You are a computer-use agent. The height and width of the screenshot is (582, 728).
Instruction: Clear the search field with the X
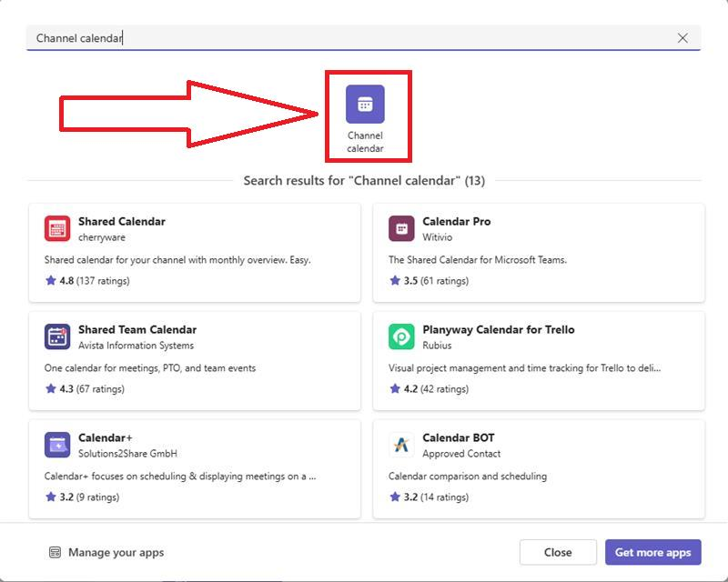tap(682, 38)
